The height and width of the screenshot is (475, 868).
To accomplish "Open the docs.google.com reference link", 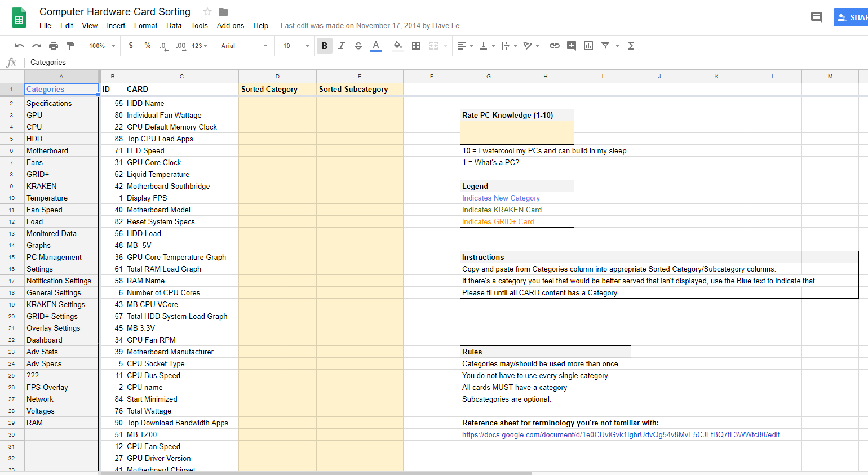I will pyautogui.click(x=621, y=434).
